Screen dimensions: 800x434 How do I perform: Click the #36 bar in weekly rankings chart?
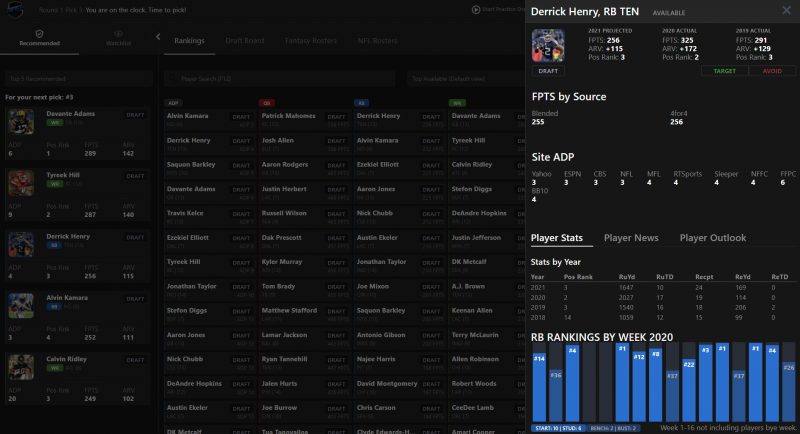[x=556, y=396]
